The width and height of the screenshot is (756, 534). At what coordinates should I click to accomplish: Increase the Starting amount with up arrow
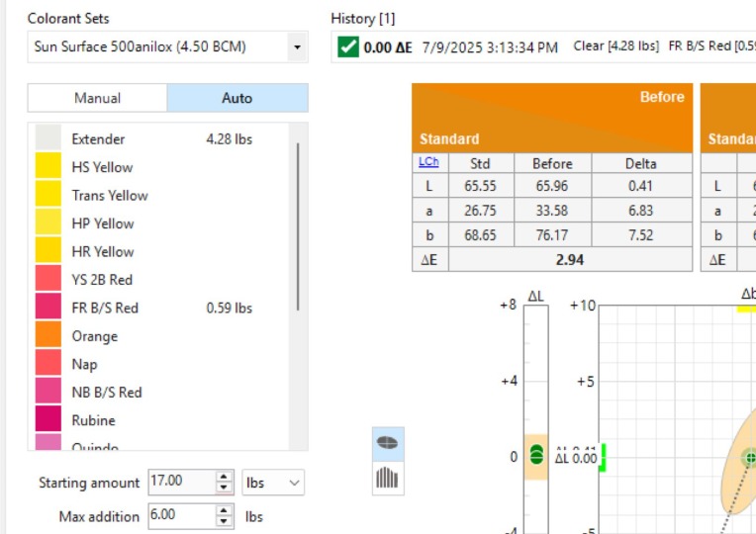tap(225, 478)
